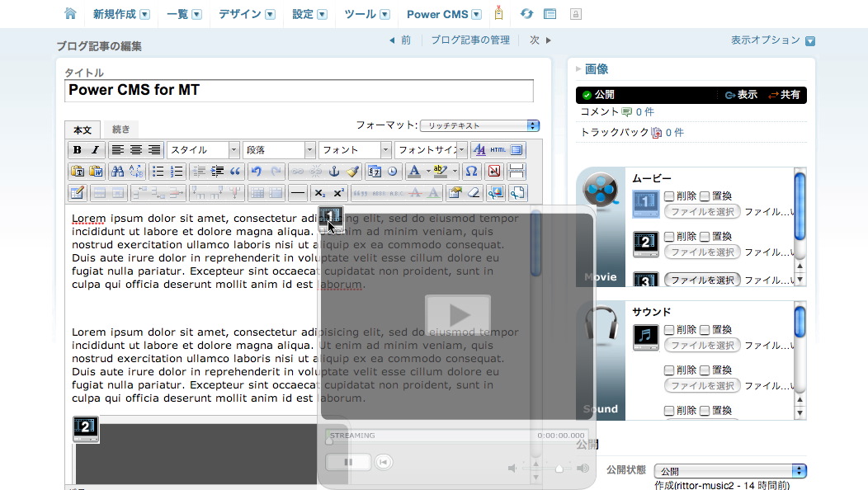The image size is (868, 490).
Task: Insert a horizontal rule
Action: (x=298, y=193)
